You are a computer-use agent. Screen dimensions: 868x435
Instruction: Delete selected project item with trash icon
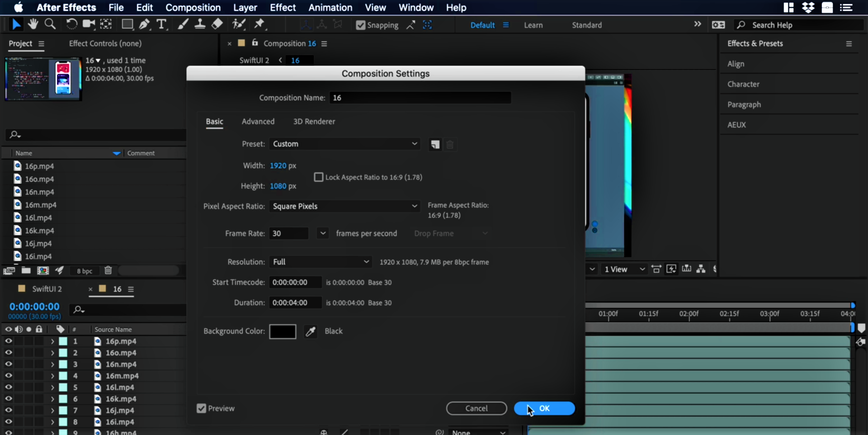pyautogui.click(x=108, y=270)
